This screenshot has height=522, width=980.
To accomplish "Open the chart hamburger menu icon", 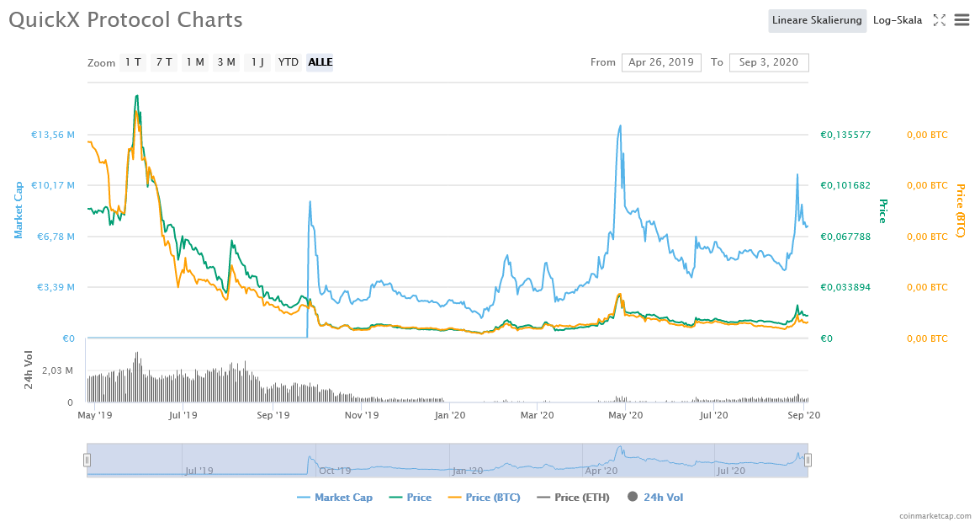I will coord(961,20).
